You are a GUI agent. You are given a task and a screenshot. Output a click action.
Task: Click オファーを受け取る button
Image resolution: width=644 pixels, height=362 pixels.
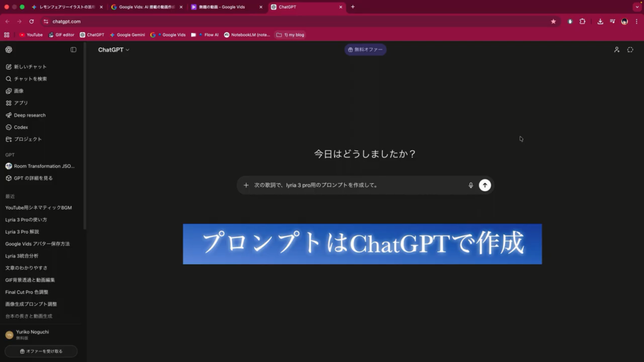41,351
